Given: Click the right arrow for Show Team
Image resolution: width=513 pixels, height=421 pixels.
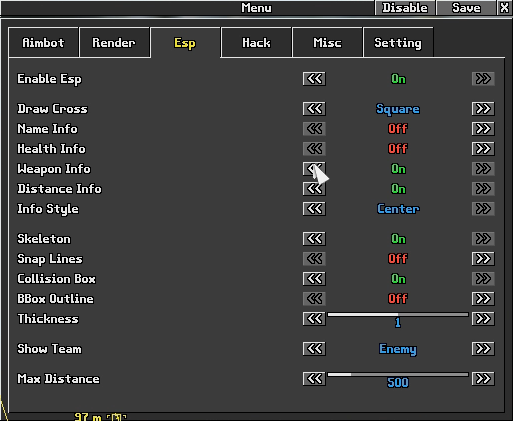Looking at the screenshot, I should 483,349.
